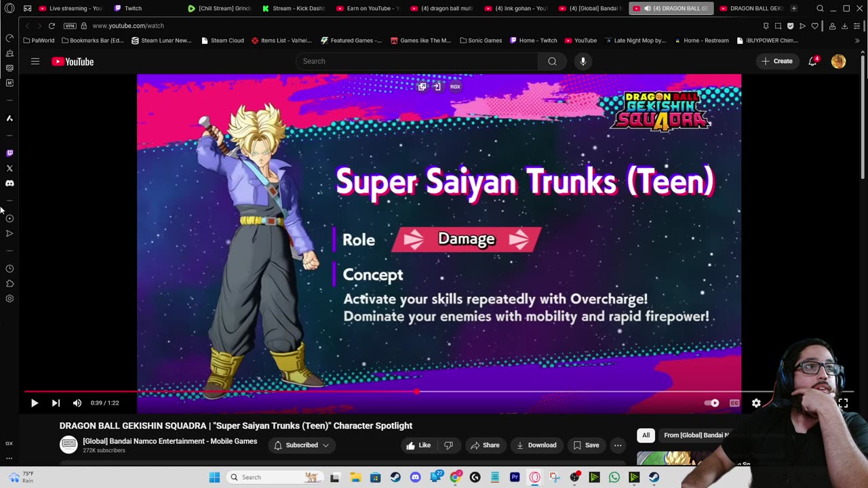Save the video to a playlist
This screenshot has width=868, height=488.
[586, 445]
